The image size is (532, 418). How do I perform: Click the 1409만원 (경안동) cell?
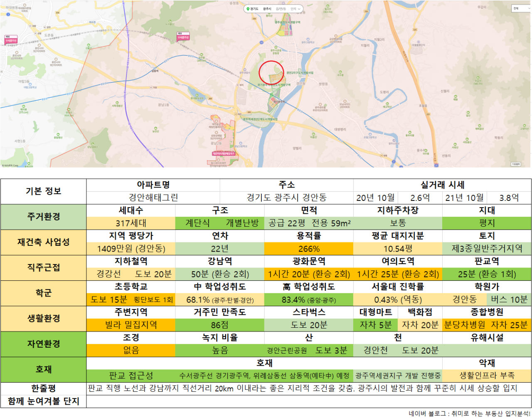(131, 249)
